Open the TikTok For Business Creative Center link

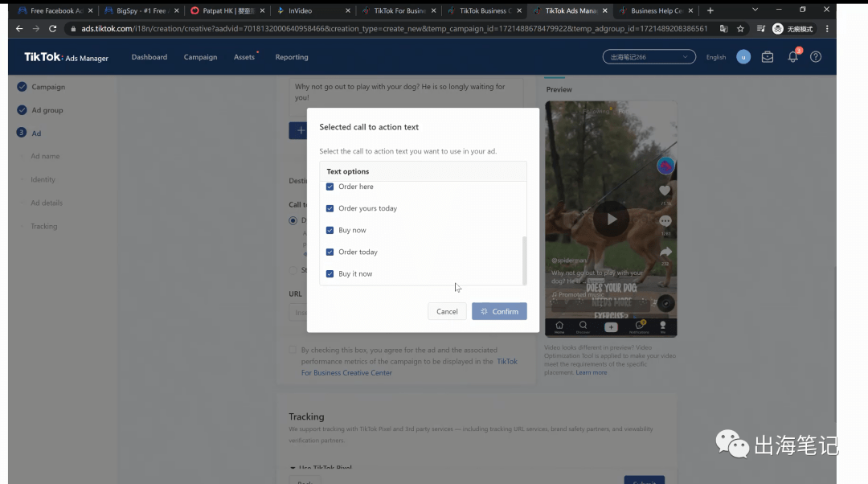pyautogui.click(x=409, y=367)
